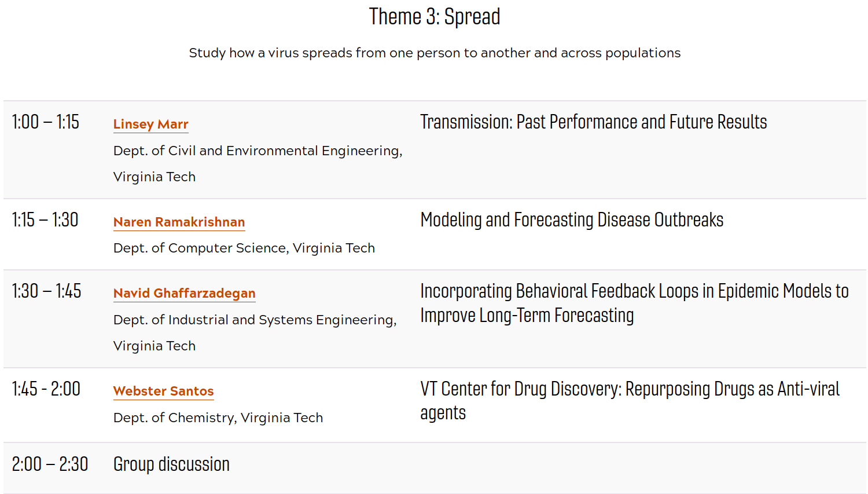The image size is (868, 494).
Task: Click the 1:45 - 2:00 time slot
Action: pyautogui.click(x=46, y=389)
